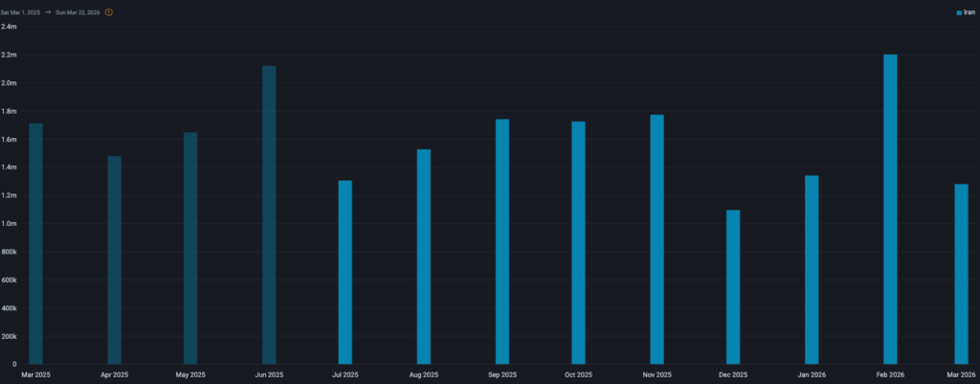Click the 2.4m y-axis label
The height and width of the screenshot is (384, 980).
[x=9, y=27]
